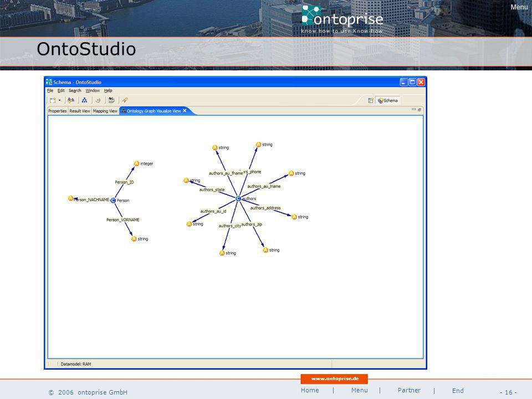Viewport: 532px width, 399px height.
Task: Switch to the Mapping View tab
Action: (105, 111)
